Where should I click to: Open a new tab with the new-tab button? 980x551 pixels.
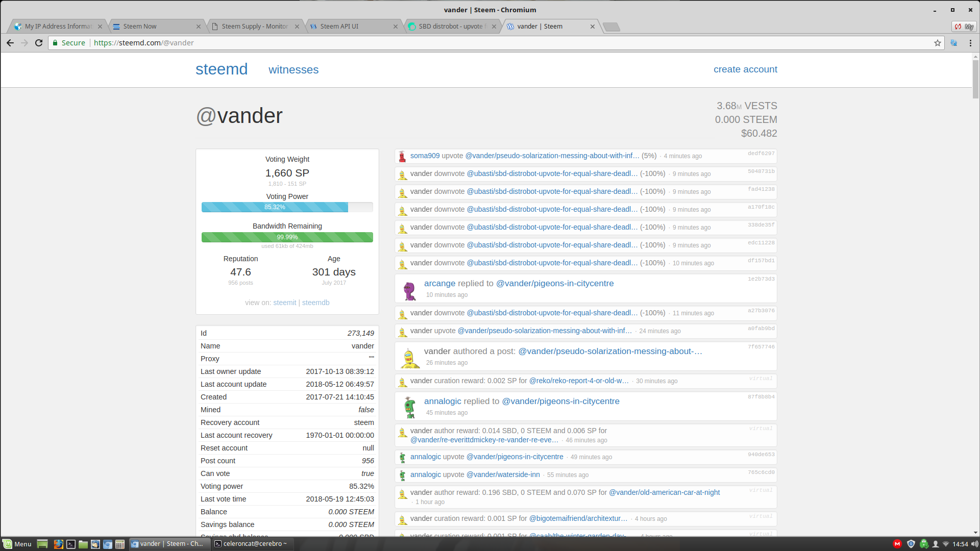pyautogui.click(x=611, y=27)
